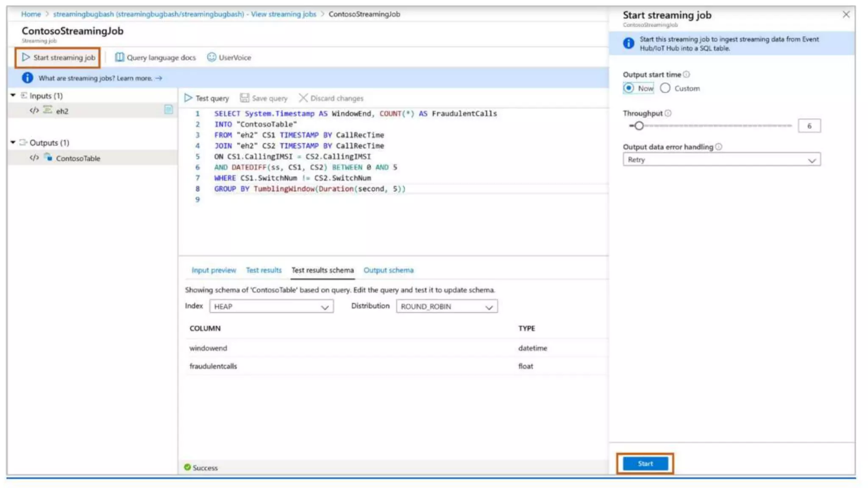Screen dimensions: 868x488
Task: Click the Discard changes X icon
Action: click(x=303, y=98)
